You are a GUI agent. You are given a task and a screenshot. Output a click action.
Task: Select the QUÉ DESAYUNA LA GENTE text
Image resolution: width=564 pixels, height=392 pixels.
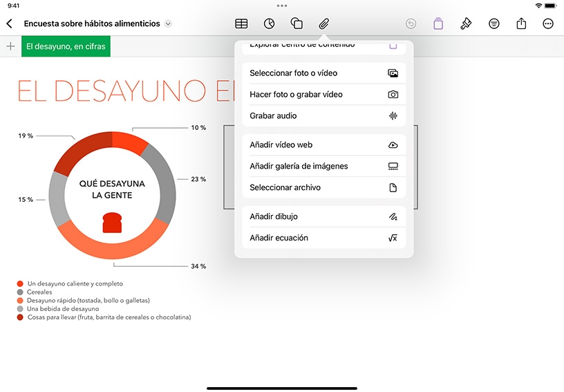point(112,189)
